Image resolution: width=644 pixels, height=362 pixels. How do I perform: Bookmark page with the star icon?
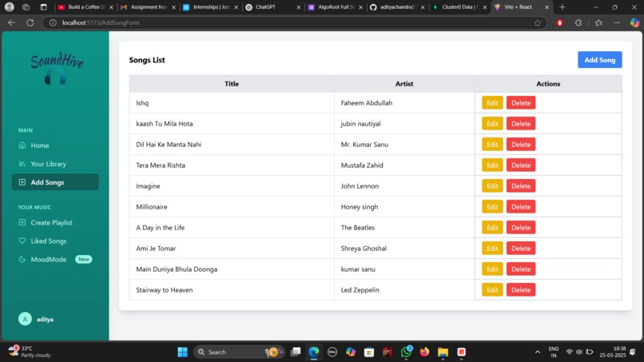(538, 22)
